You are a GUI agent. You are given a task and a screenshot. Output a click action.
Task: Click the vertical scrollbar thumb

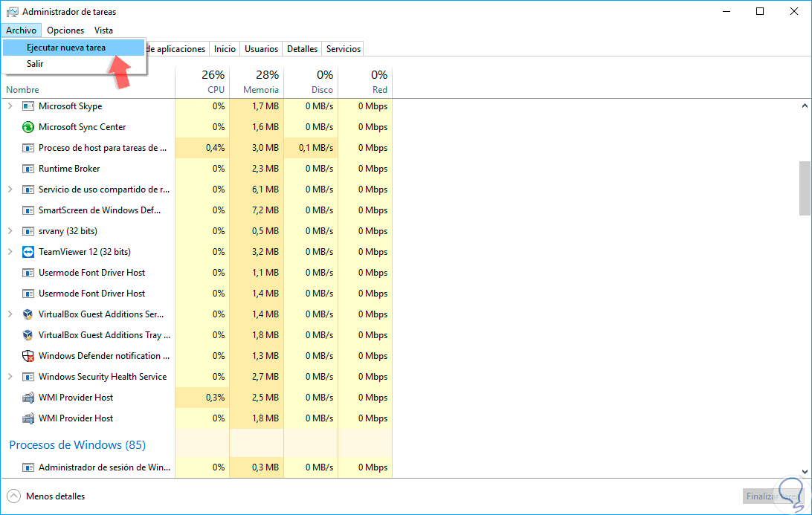coord(805,188)
